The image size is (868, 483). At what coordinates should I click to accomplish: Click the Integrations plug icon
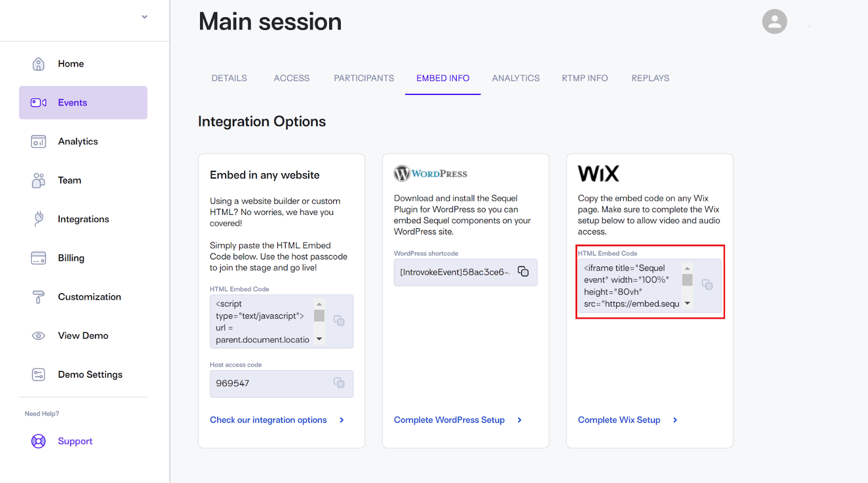pyautogui.click(x=39, y=219)
